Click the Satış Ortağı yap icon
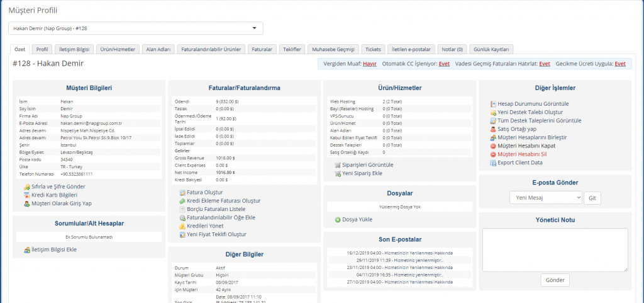644x303 pixels. click(x=493, y=129)
